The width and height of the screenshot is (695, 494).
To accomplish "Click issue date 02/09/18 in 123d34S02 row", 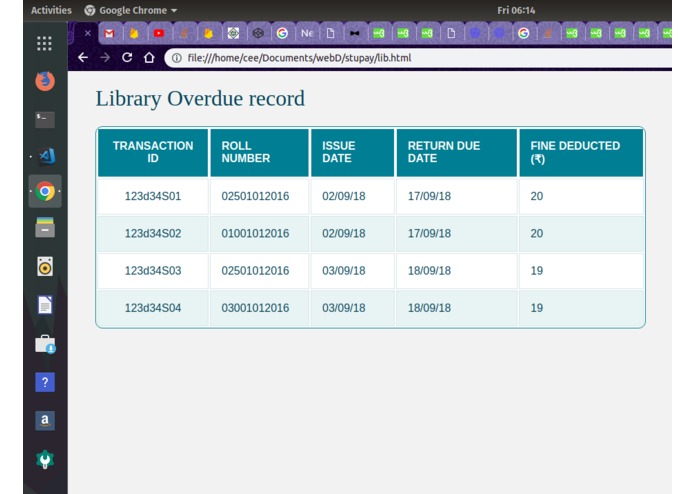I will point(344,233).
